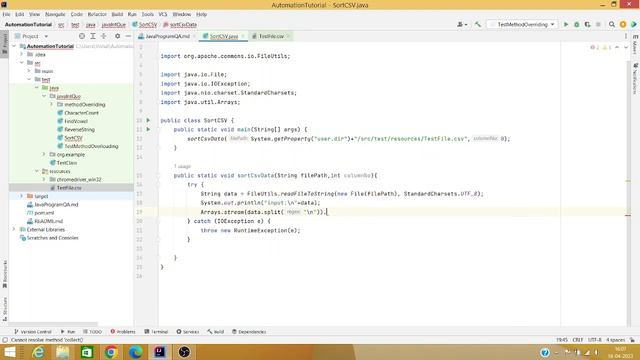Screen dimensions: 640x360
Task: Open the Tools menu
Action: (x=148, y=14)
